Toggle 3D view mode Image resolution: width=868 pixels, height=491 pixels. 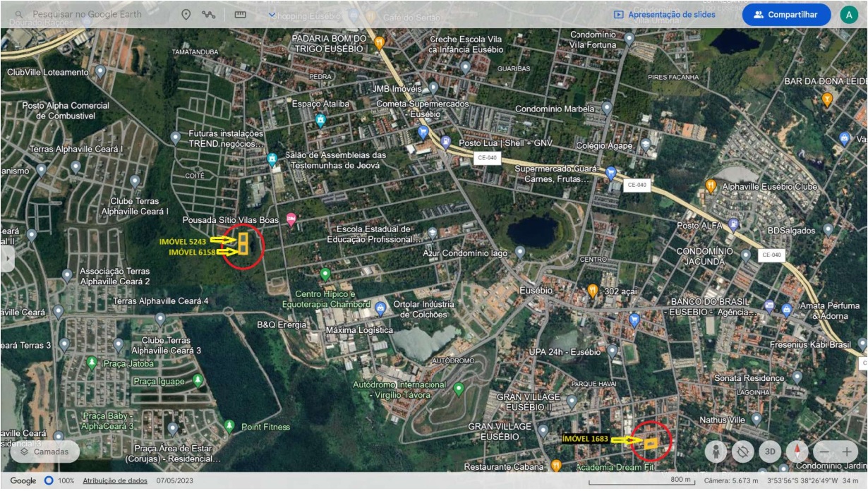(771, 451)
